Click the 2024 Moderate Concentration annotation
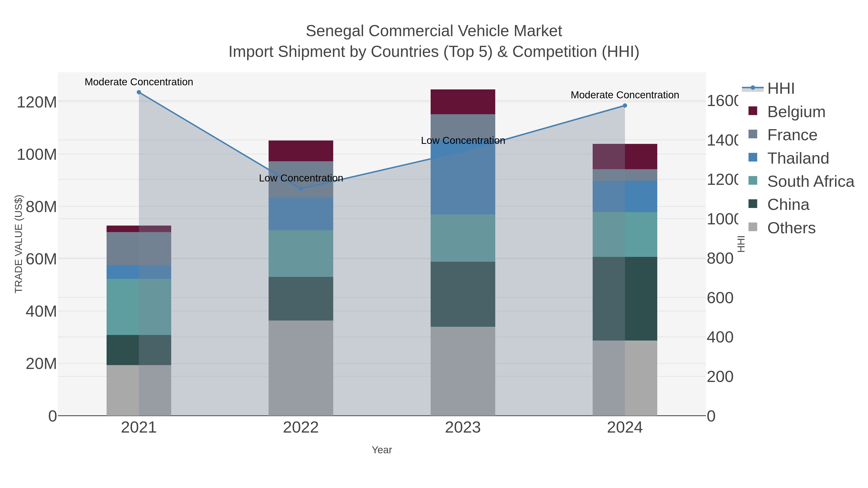Screen dimensions: 868x488 click(625, 95)
